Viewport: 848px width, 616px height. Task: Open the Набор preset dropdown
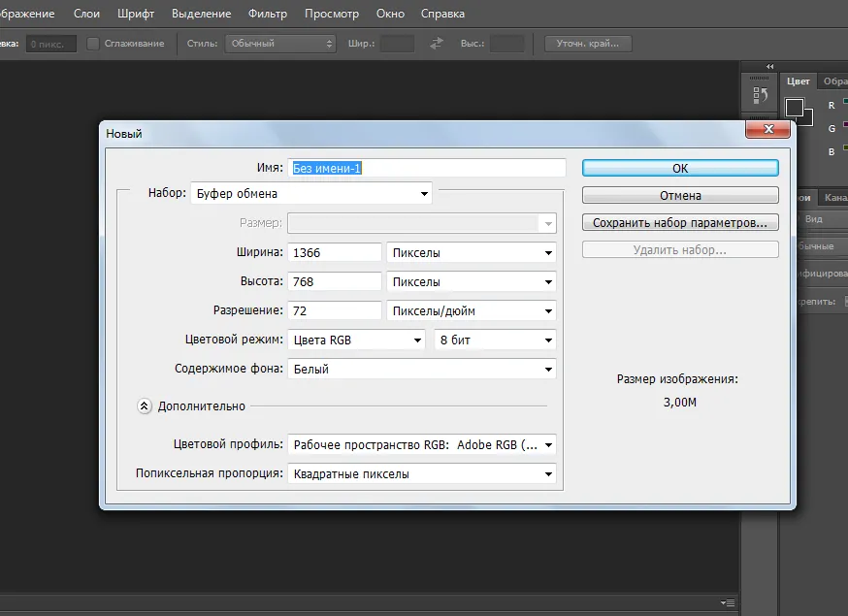[x=311, y=193]
